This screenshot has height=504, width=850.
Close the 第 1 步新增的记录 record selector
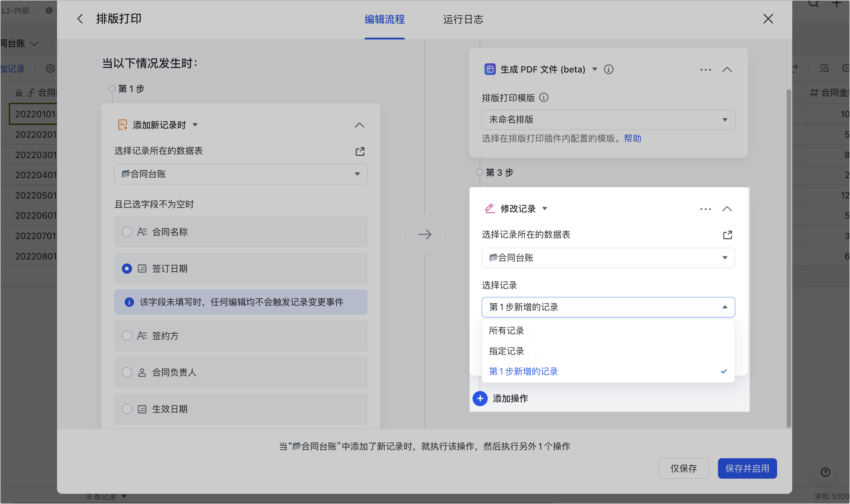(608, 307)
